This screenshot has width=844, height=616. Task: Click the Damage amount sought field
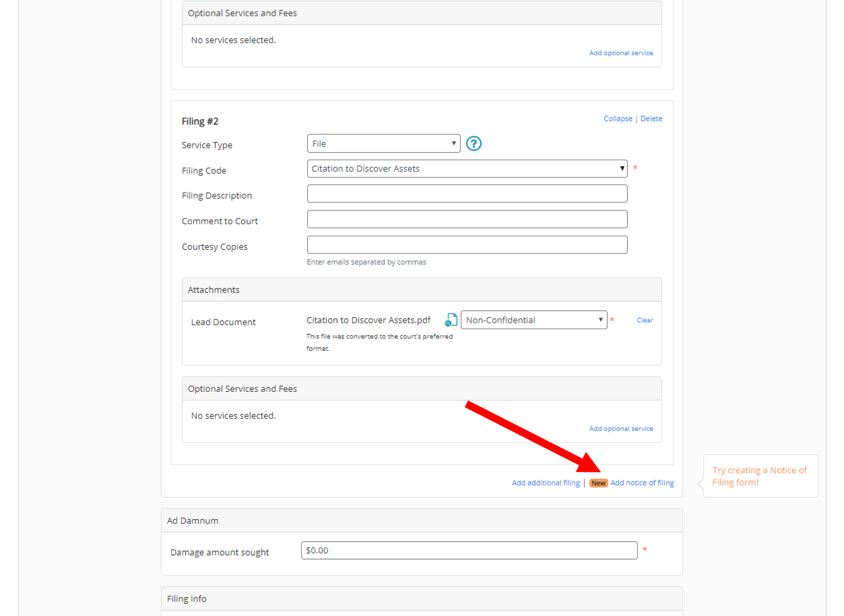point(468,550)
